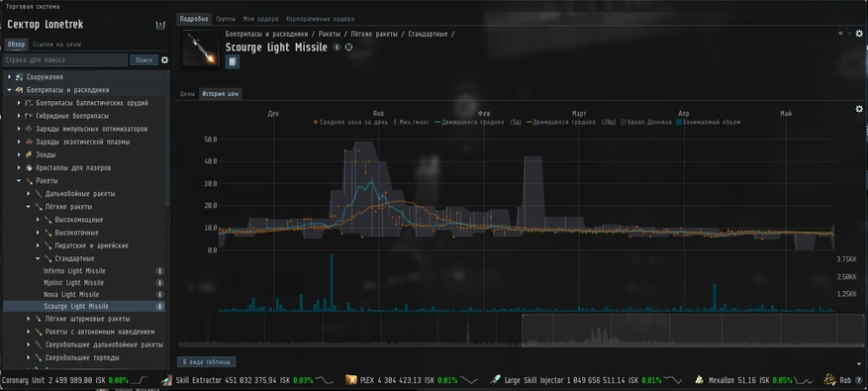Screen dimensions: 868x391
Task: Collapse the Ракеты tree category
Action: coord(20,181)
